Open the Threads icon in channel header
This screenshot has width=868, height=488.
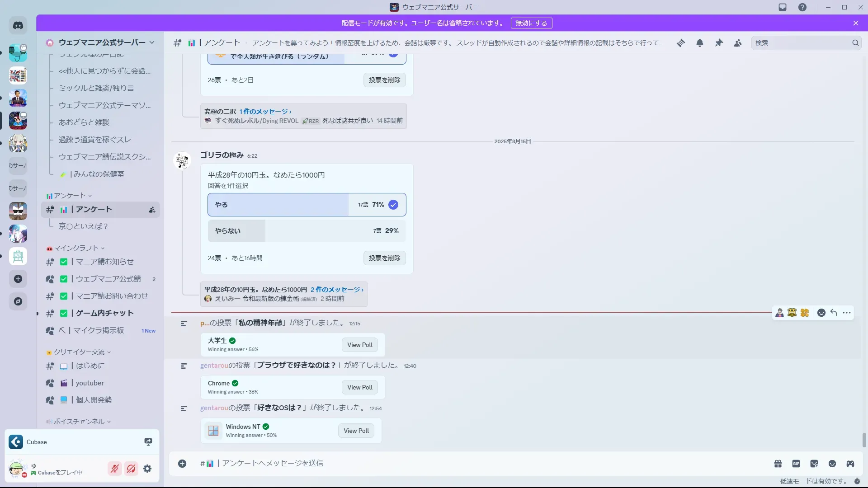pyautogui.click(x=681, y=43)
